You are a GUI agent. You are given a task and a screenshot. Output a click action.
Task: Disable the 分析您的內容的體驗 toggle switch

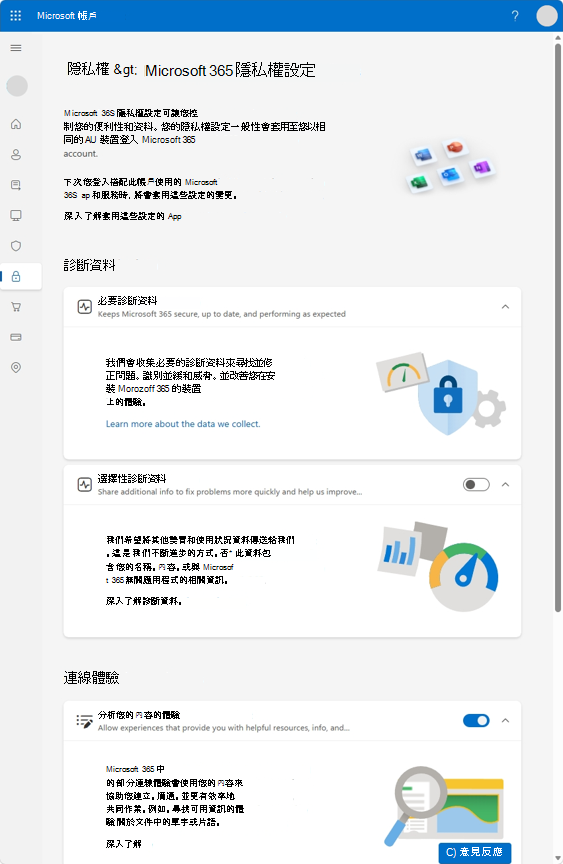[476, 720]
